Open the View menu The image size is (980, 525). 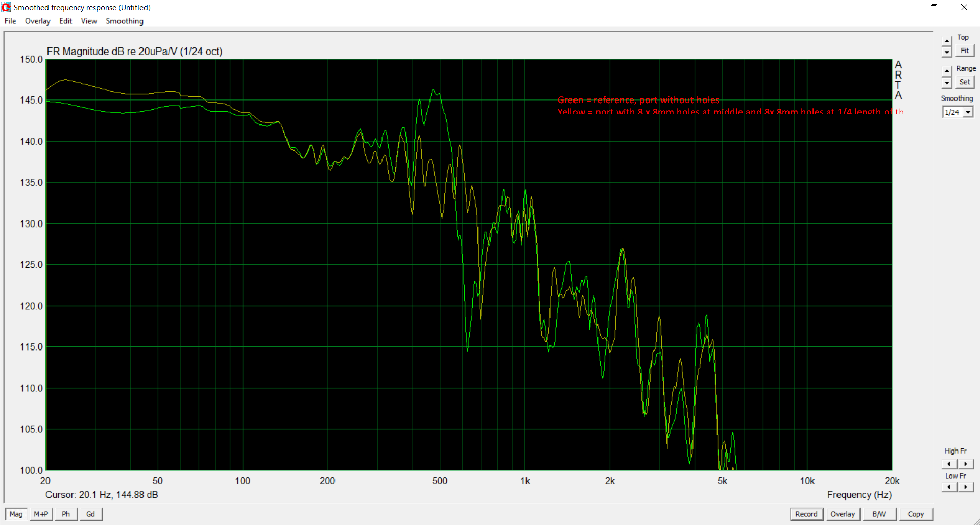pos(89,21)
